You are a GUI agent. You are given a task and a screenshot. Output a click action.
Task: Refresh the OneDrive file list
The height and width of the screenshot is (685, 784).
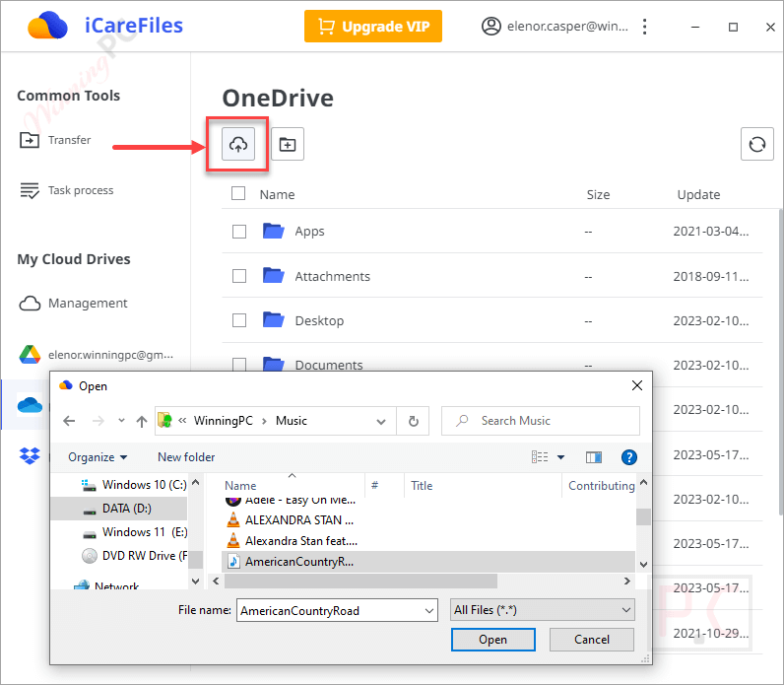click(x=757, y=144)
